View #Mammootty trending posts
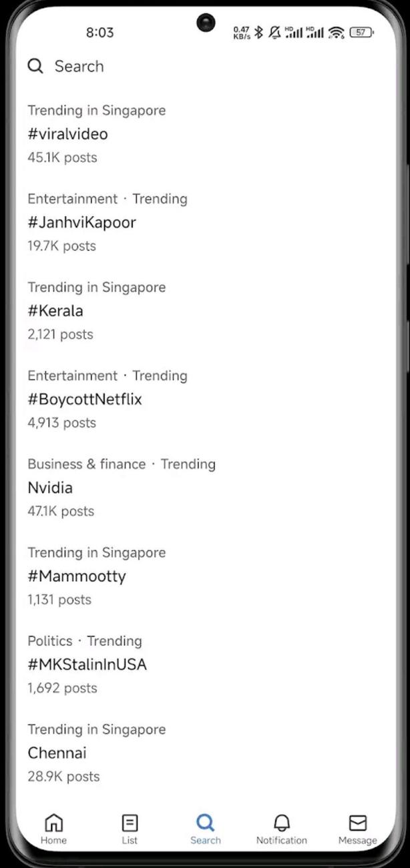The height and width of the screenshot is (868, 410). [77, 576]
